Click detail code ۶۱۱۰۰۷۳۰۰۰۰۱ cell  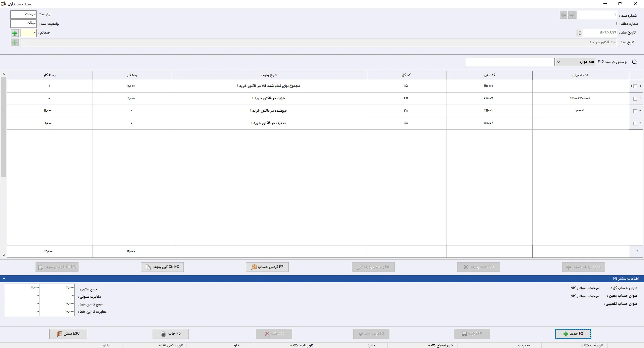(x=580, y=98)
